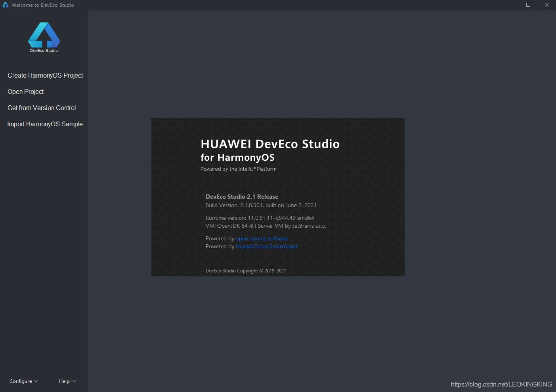Select the Build Version 2.1.0.501 line
The width and height of the screenshot is (556, 392).
[x=261, y=205]
